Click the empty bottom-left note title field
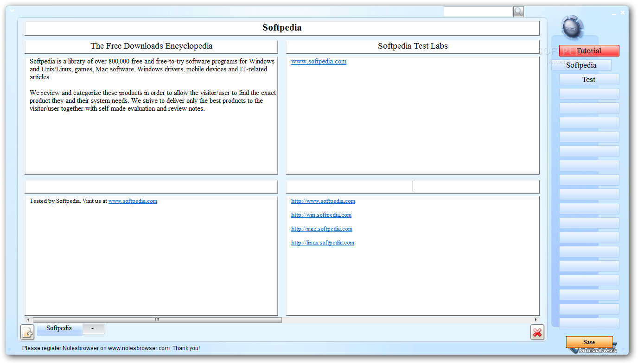This screenshot has width=638, height=364. coord(151,187)
